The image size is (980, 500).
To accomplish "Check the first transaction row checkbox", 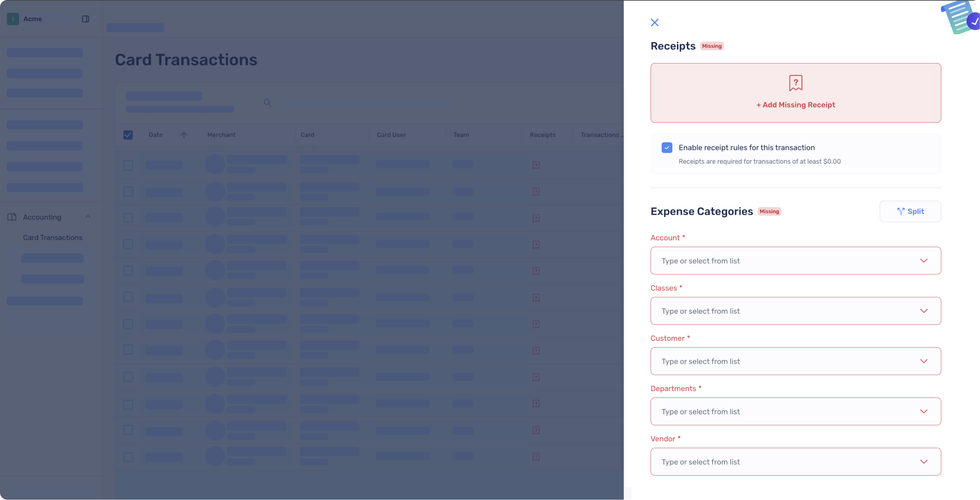I will 128,165.
